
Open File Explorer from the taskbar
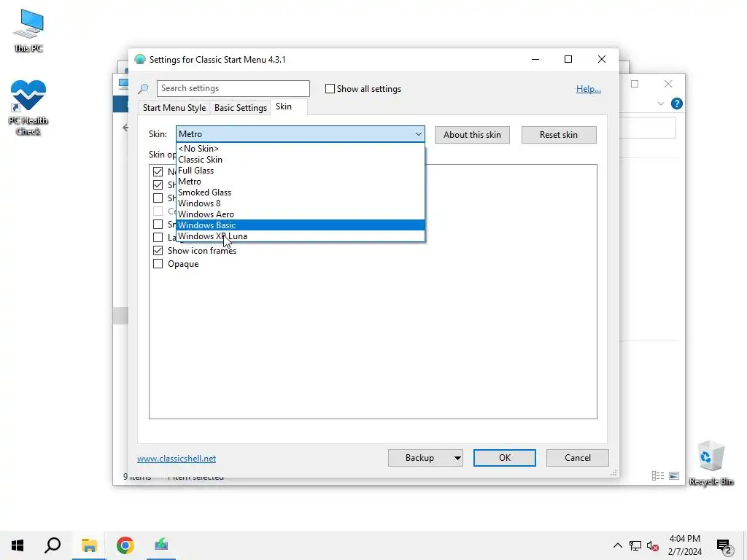[x=89, y=545]
